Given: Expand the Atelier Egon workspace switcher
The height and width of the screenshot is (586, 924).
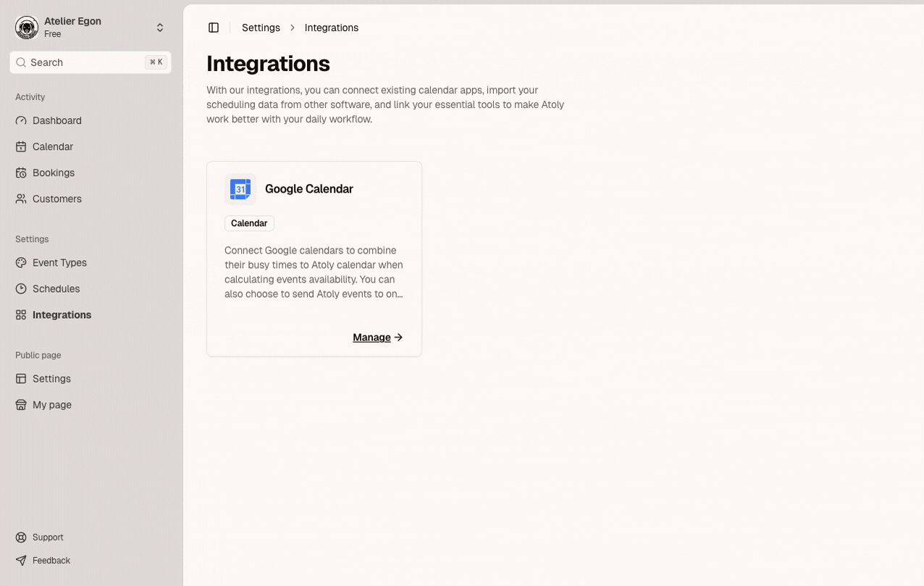Looking at the screenshot, I should click(x=160, y=28).
